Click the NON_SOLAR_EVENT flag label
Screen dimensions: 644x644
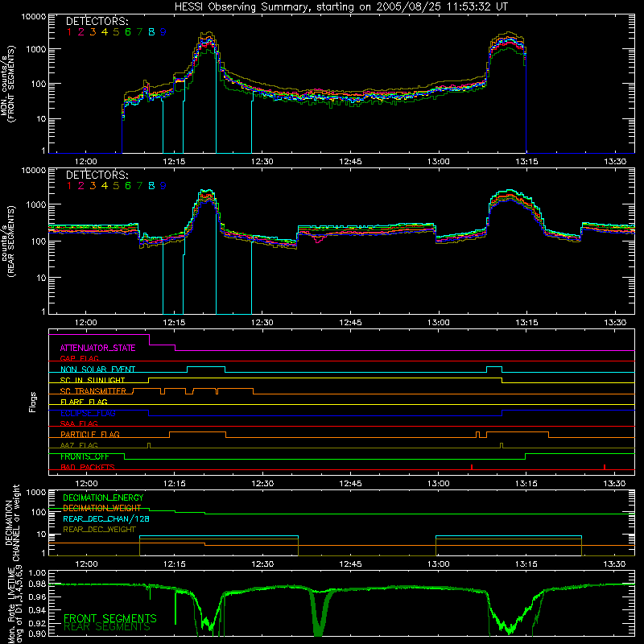[x=97, y=369]
